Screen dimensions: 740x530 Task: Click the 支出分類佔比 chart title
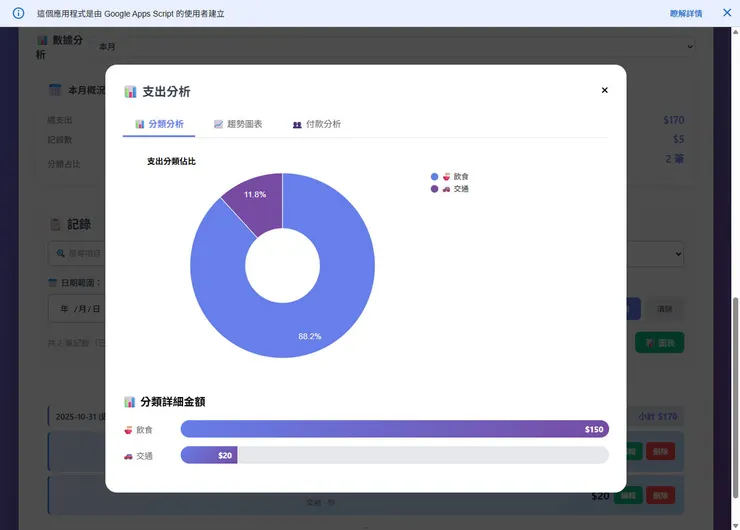pos(171,161)
